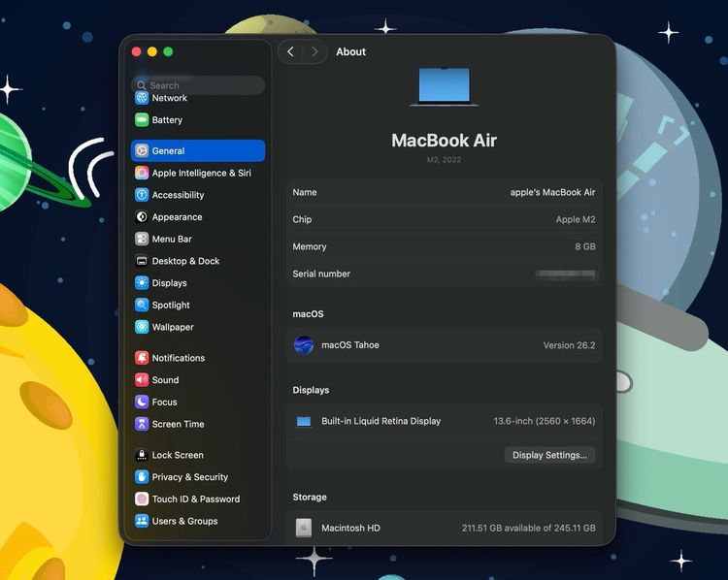
Task: Click the "macOS Tahoe" label
Action: [x=350, y=345]
